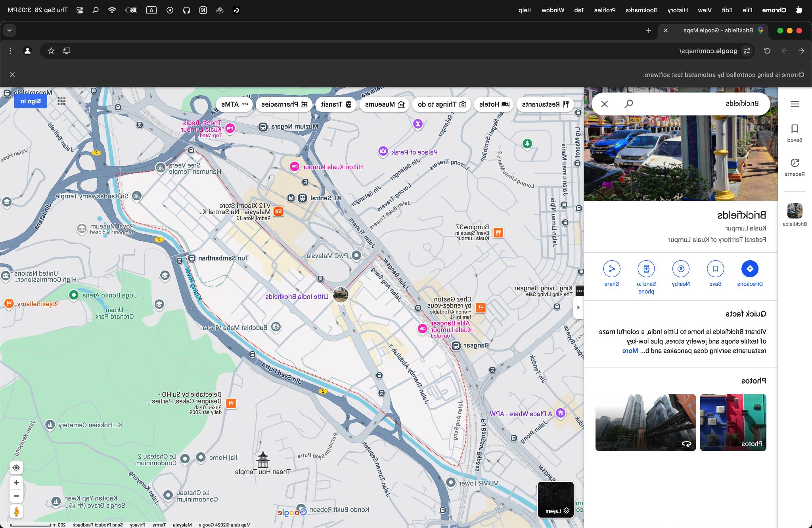Screen dimensions: 812x528
Task: Open a new Chrome tab
Action: [x=649, y=30]
